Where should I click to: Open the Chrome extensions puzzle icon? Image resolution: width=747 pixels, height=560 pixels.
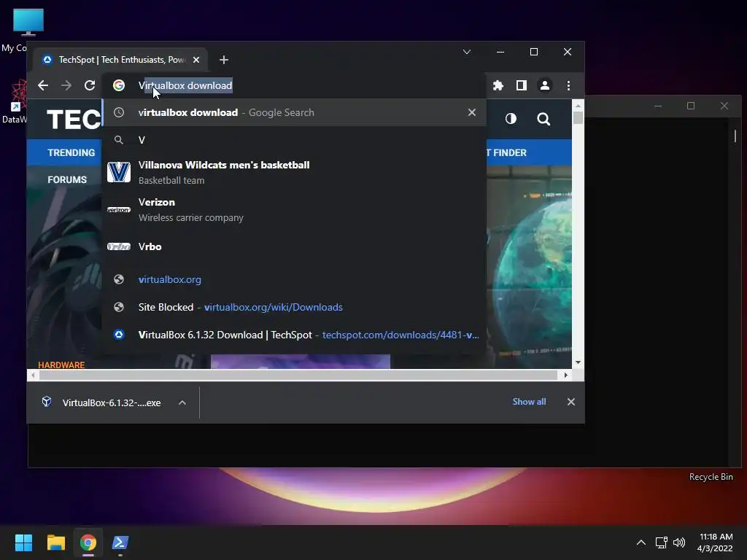click(498, 85)
